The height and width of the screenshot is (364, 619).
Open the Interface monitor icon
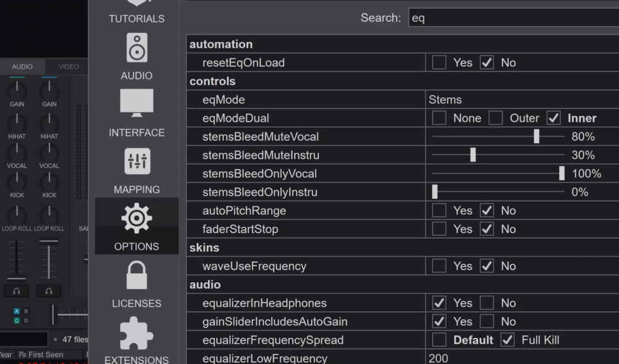click(137, 103)
